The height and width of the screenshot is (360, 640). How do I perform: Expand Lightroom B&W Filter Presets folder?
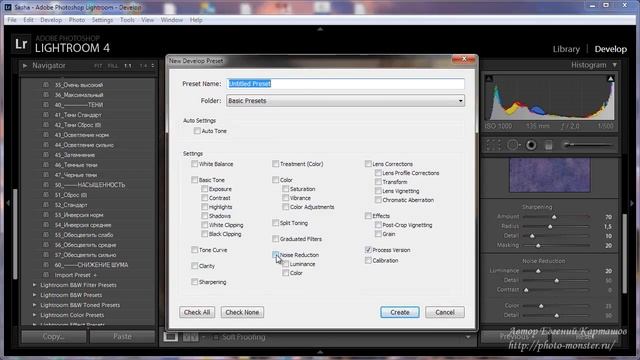34,285
